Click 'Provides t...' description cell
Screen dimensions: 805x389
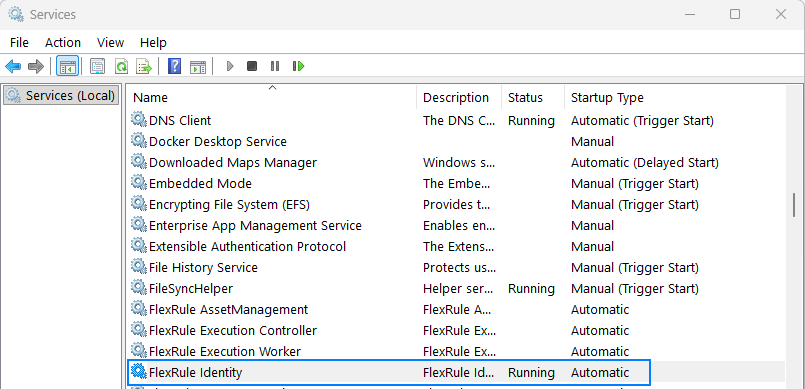456,205
